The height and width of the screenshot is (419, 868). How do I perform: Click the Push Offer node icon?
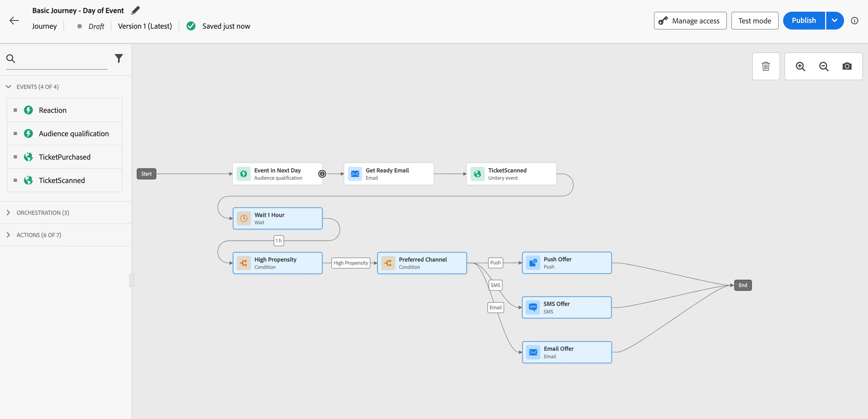[533, 263]
